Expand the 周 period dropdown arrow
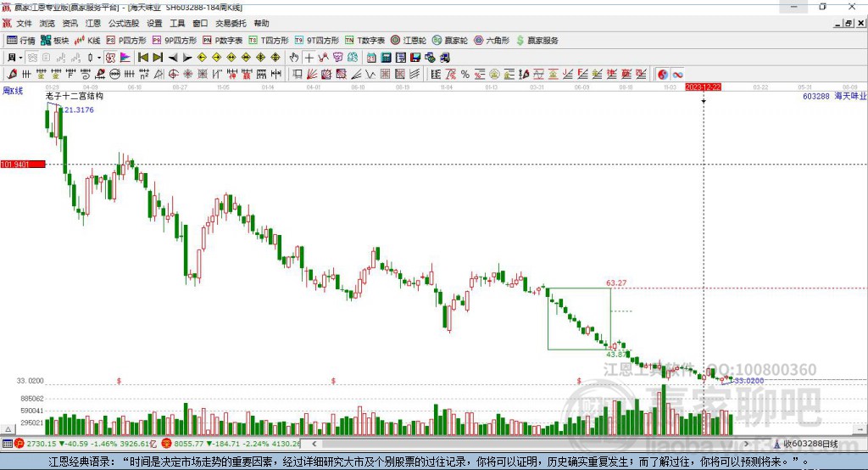This screenshot has height=470, width=868. 20,58
